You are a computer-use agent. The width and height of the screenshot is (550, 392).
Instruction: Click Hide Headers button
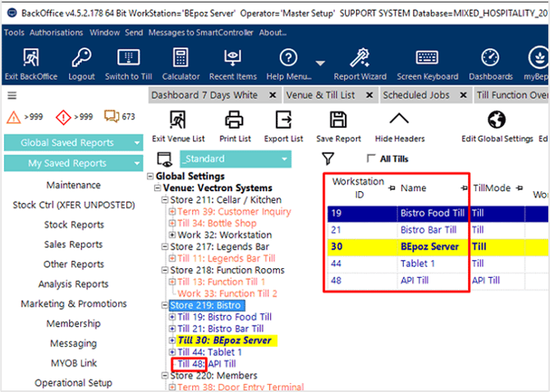[x=400, y=125]
